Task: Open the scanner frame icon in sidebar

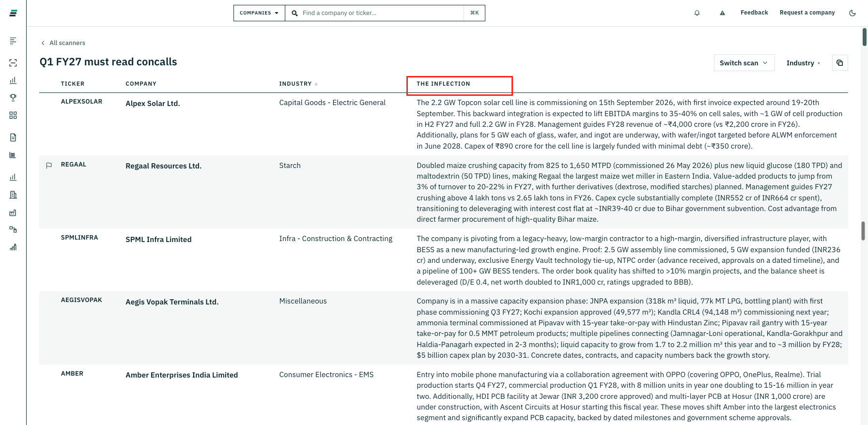Action: (x=13, y=63)
